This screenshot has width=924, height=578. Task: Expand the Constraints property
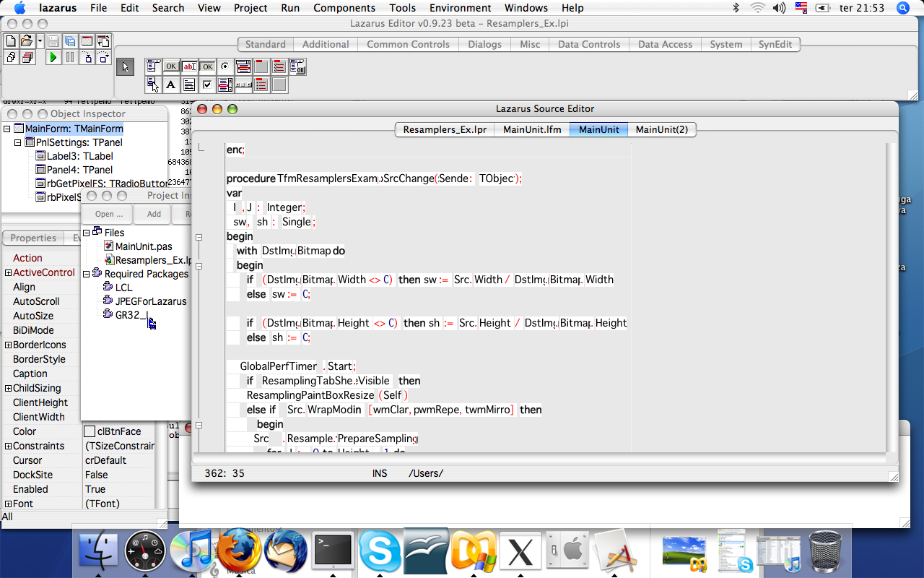point(8,446)
